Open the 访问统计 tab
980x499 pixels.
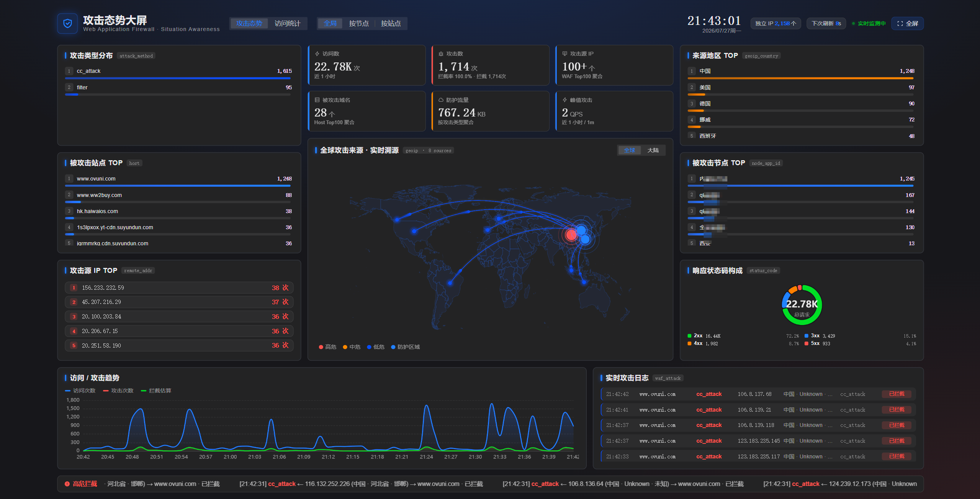click(x=288, y=23)
